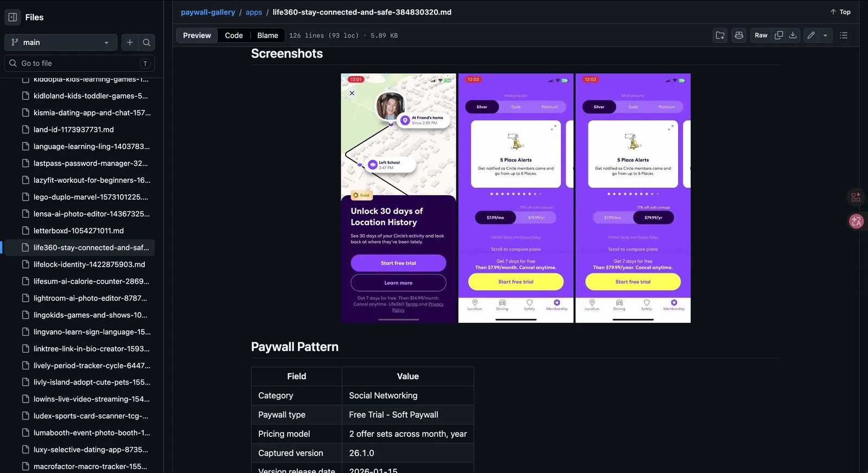Switch to the Blame tab
The width and height of the screenshot is (868, 473).
click(267, 35)
